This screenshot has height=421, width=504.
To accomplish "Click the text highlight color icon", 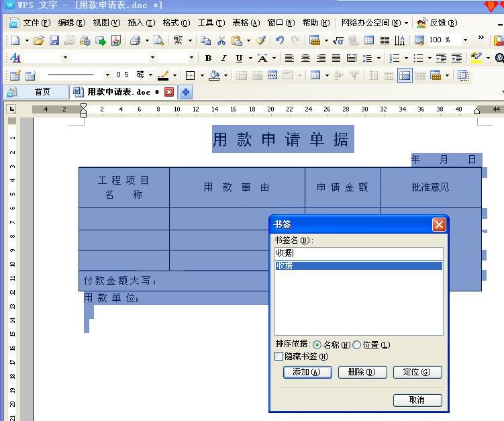I will coord(476,58).
